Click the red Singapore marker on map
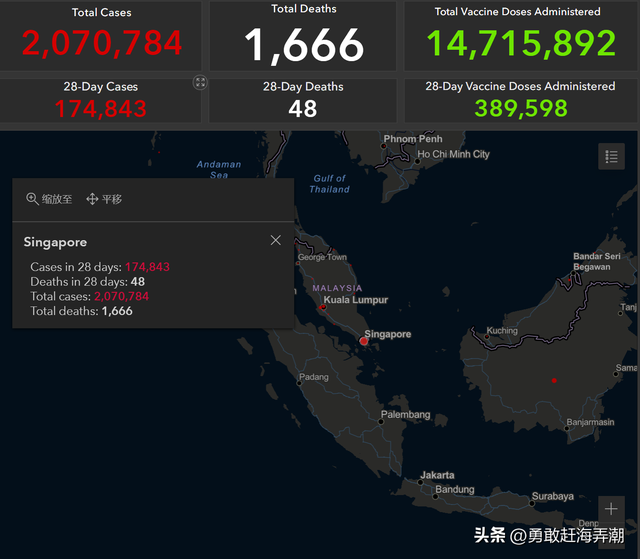Image resolution: width=640 pixels, height=559 pixels. tap(364, 341)
